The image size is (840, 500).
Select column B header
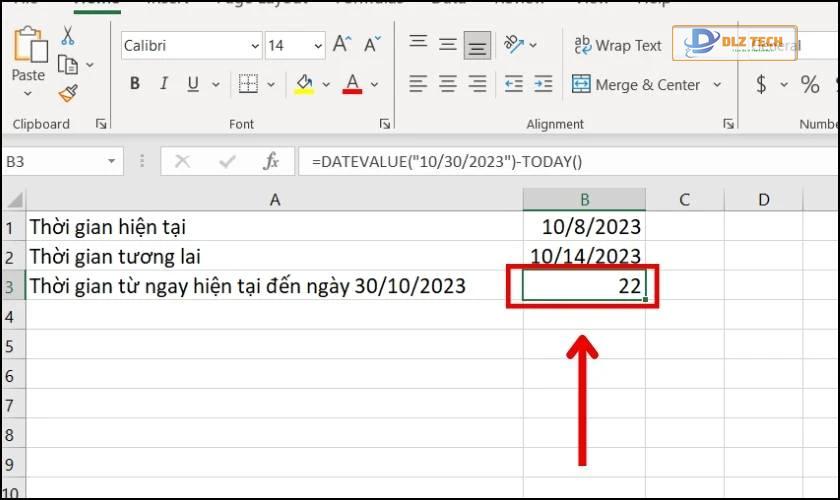coord(584,200)
